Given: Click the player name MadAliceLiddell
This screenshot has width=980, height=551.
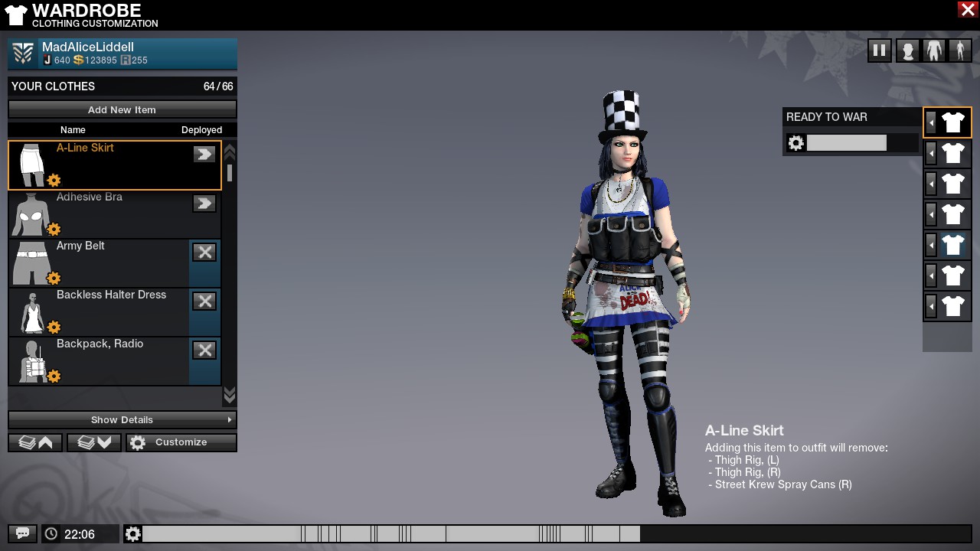Looking at the screenshot, I should (88, 47).
